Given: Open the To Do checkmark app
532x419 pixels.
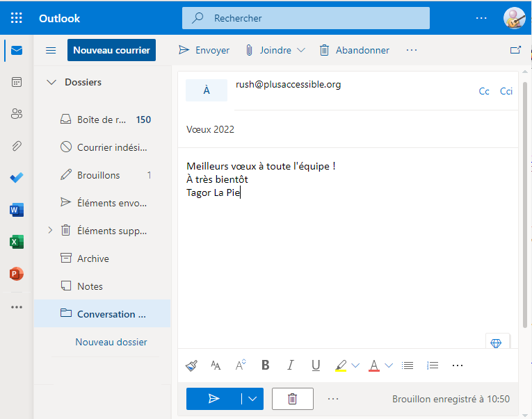Looking at the screenshot, I should pos(17,178).
